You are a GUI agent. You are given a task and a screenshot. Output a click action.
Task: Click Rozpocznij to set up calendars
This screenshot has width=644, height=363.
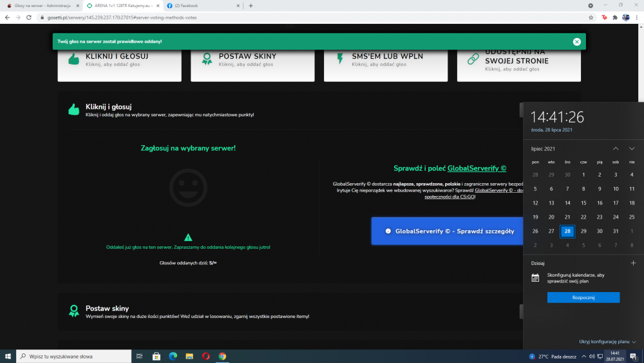(583, 297)
